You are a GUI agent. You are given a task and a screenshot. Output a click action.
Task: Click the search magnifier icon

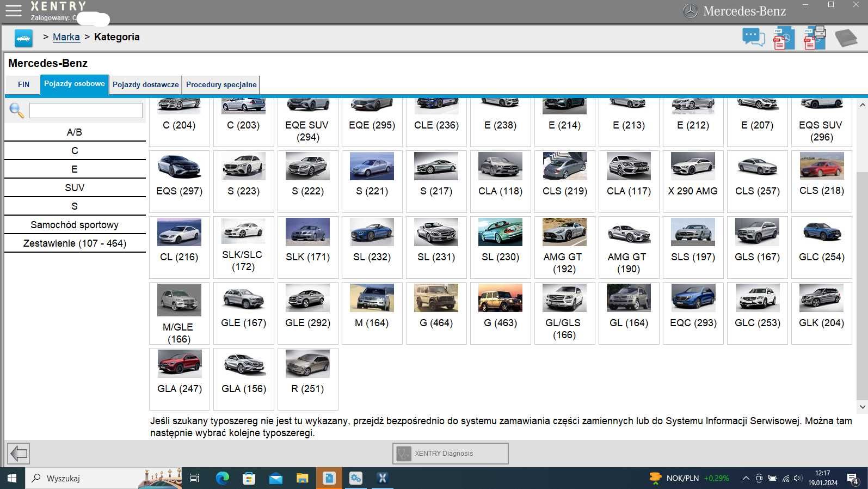click(16, 111)
